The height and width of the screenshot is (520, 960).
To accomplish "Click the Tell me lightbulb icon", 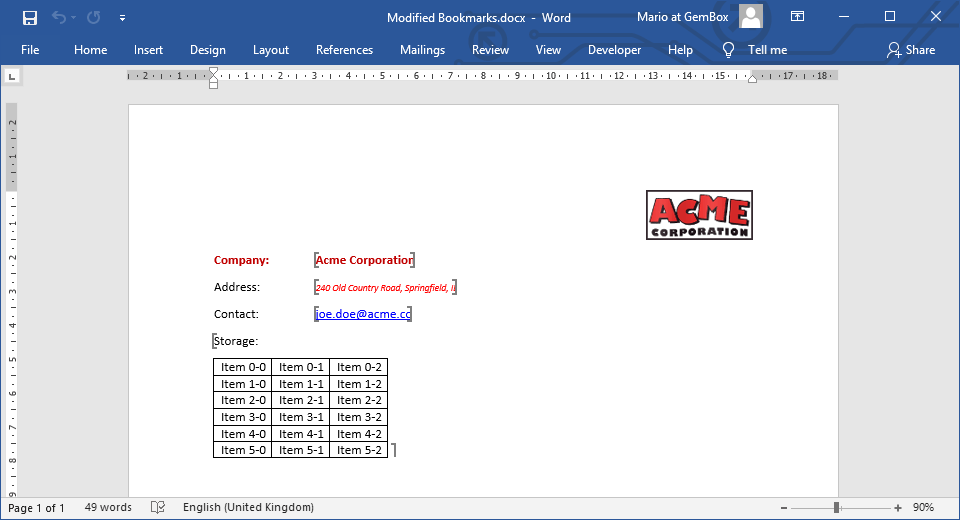I will coord(729,50).
